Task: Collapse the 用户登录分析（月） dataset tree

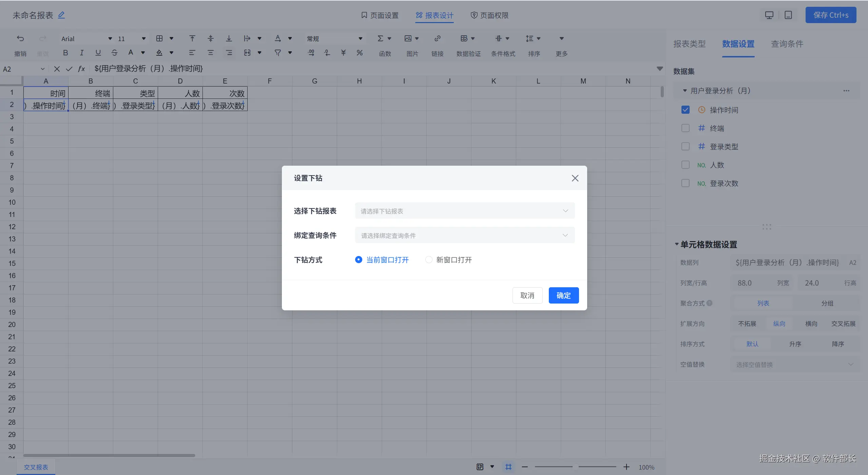Action: click(684, 91)
